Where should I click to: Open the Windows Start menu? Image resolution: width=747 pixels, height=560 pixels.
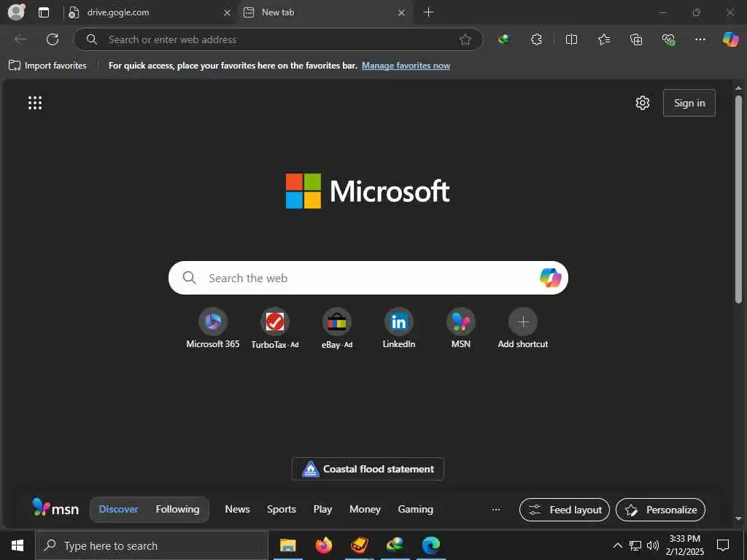pos(18,545)
